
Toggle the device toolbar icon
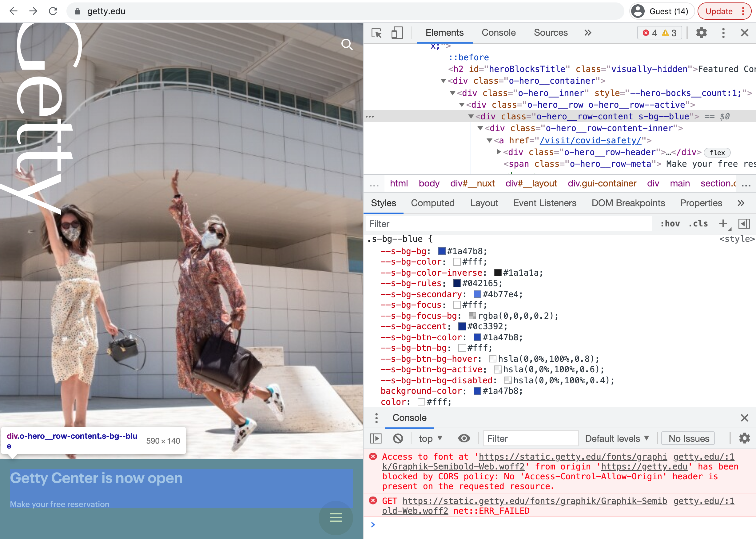[x=397, y=33]
